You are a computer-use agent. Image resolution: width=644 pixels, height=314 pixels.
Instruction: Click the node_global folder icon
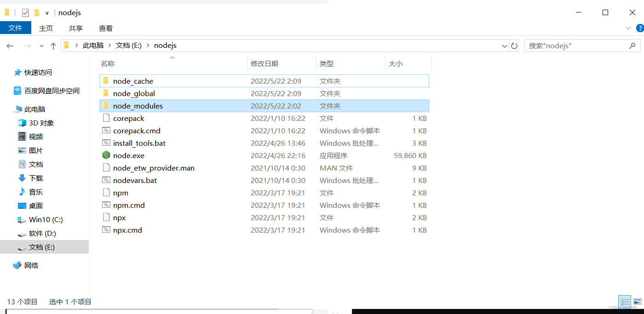(106, 93)
